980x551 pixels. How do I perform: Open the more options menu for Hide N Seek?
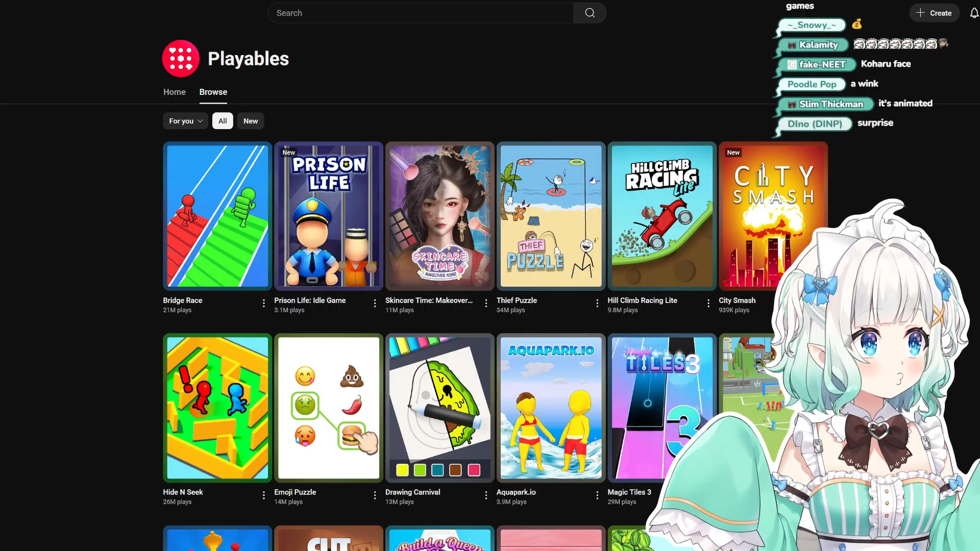coord(263,495)
